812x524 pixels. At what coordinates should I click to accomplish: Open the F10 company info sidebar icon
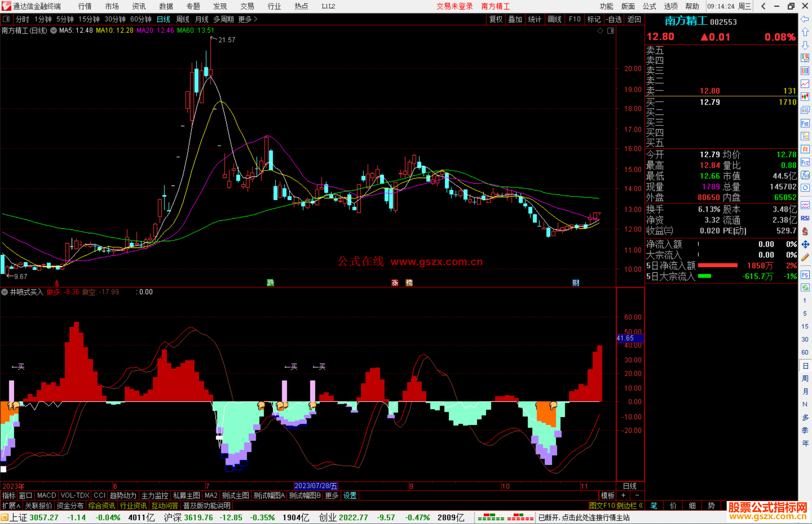pyautogui.click(x=805, y=123)
